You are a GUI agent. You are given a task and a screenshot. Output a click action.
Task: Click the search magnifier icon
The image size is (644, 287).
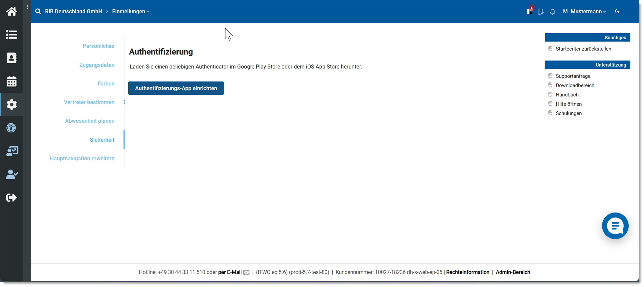pyautogui.click(x=38, y=12)
